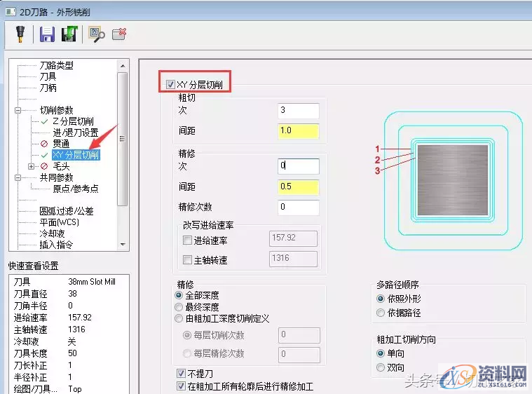The image size is (532, 394).
Task: Click the 绘图/刀具 value Top
Action: pos(75,389)
